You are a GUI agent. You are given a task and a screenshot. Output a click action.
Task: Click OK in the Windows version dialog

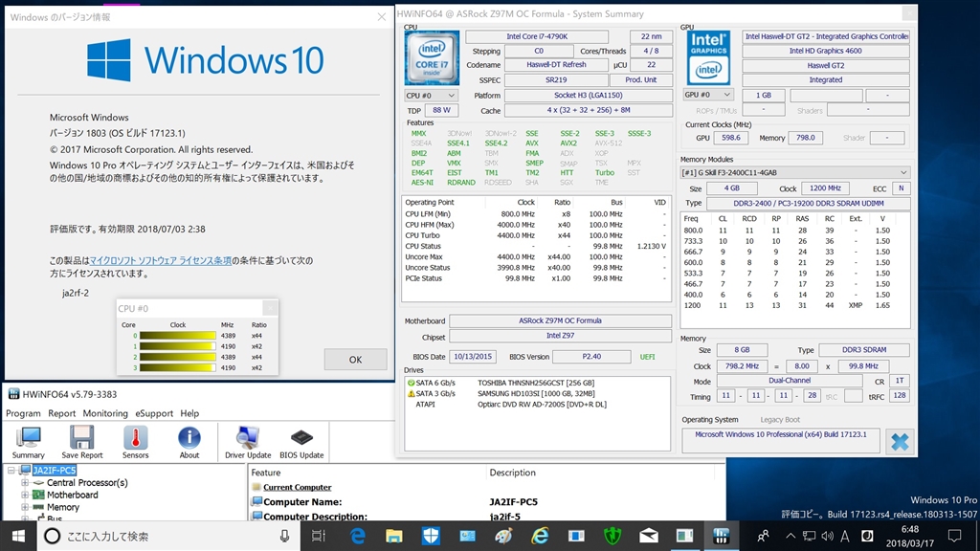click(x=355, y=360)
